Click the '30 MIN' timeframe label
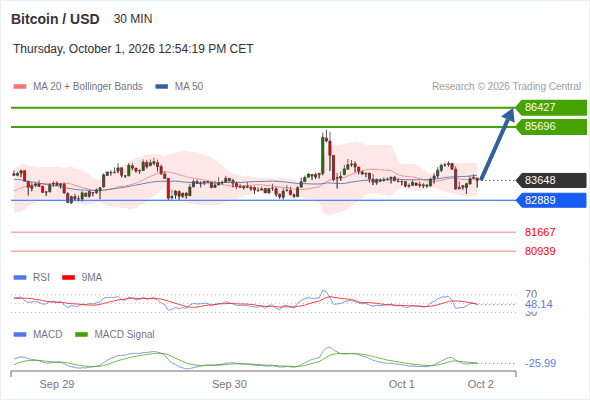The height and width of the screenshot is (400, 590). [133, 19]
